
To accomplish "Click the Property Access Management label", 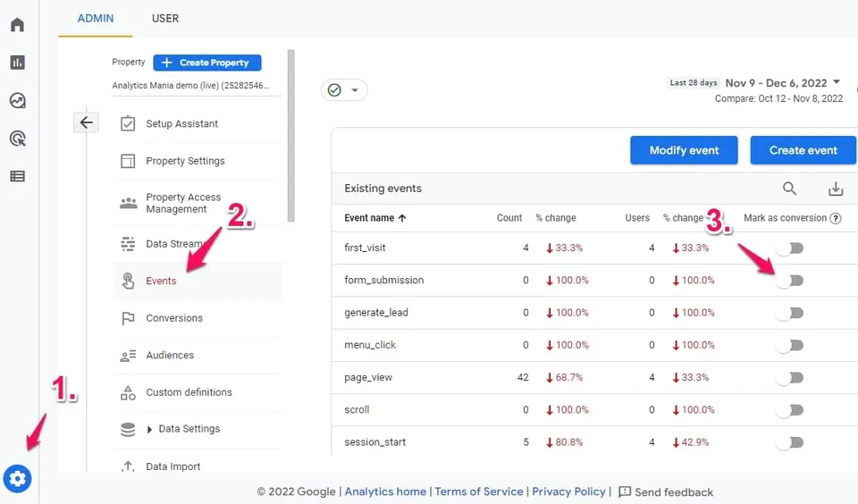I will (183, 203).
